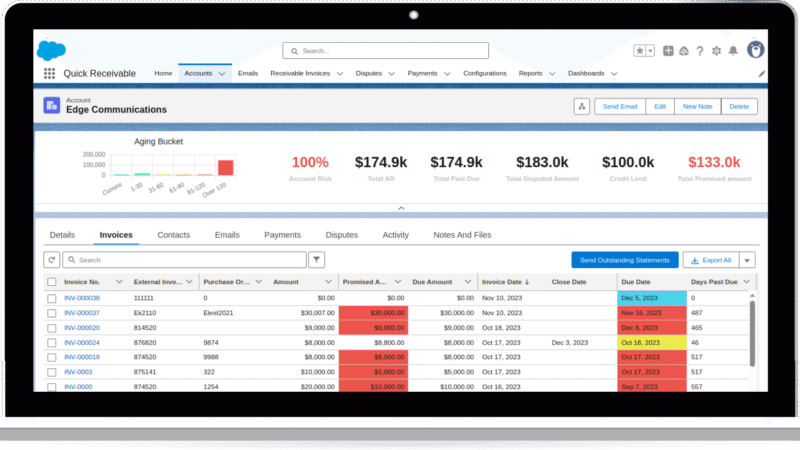This screenshot has height=450, width=800.
Task: Open the Export All options dropdown arrow
Action: click(x=747, y=260)
